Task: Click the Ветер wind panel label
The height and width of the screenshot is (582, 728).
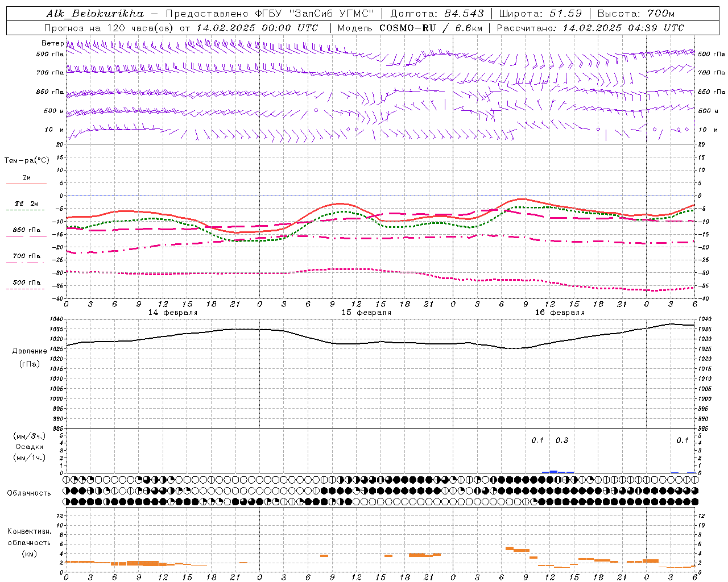Action: pyautogui.click(x=52, y=43)
